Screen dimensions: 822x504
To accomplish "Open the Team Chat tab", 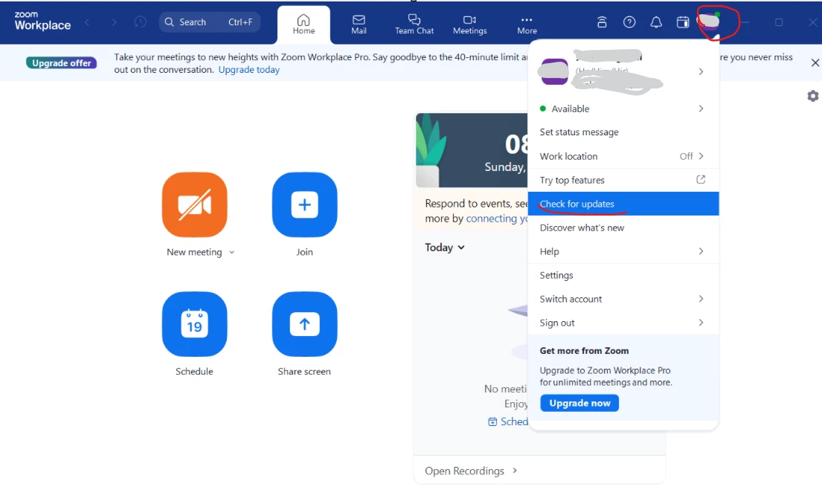I will tap(414, 24).
